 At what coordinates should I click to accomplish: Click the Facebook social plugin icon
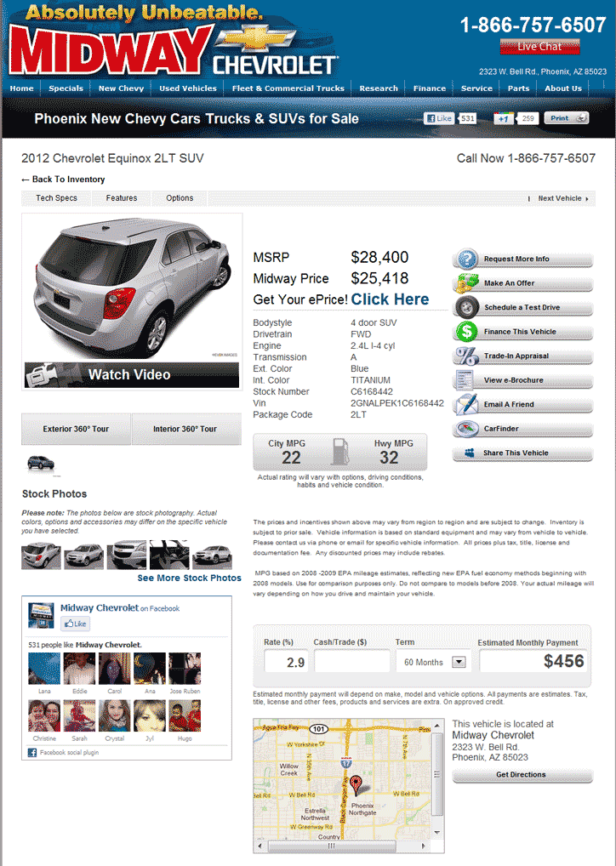tap(32, 752)
